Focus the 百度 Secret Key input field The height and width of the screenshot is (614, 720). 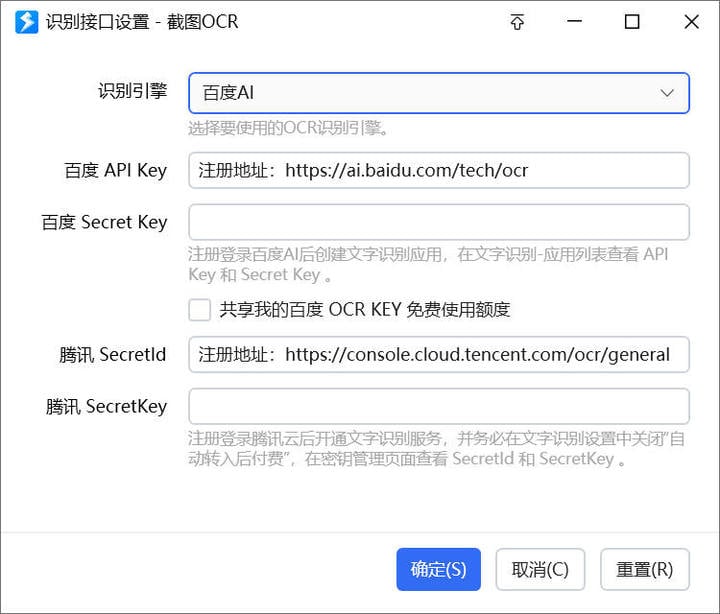439,222
